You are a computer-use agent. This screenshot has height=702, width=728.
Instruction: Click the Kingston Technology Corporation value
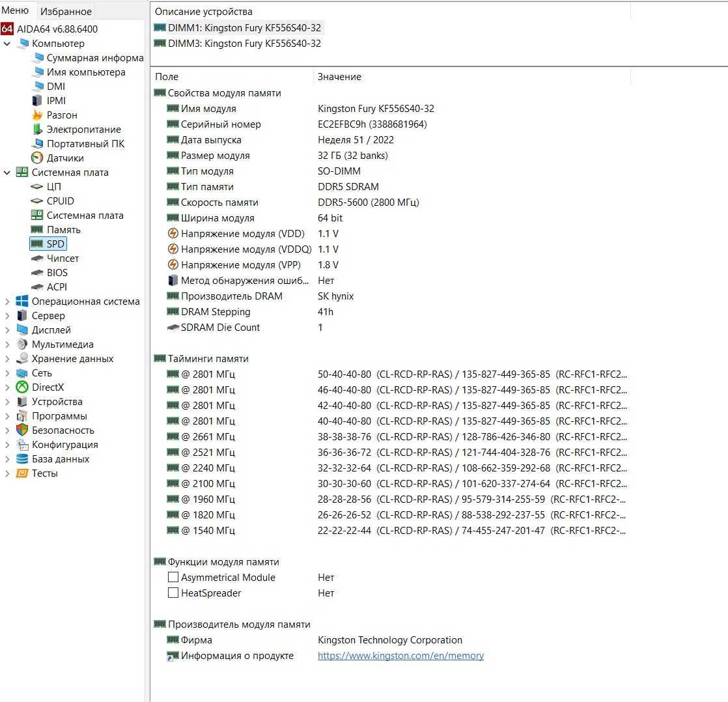point(390,639)
